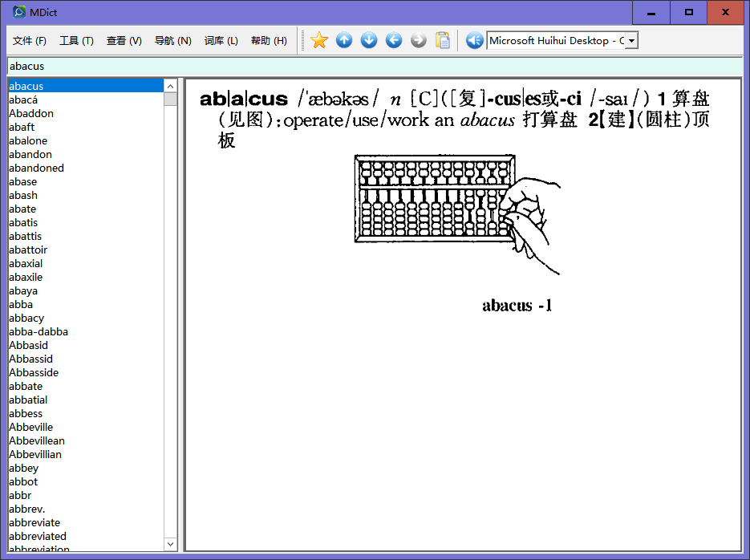Open the 帮助 (H) menu
The image size is (750, 560).
[x=269, y=41]
